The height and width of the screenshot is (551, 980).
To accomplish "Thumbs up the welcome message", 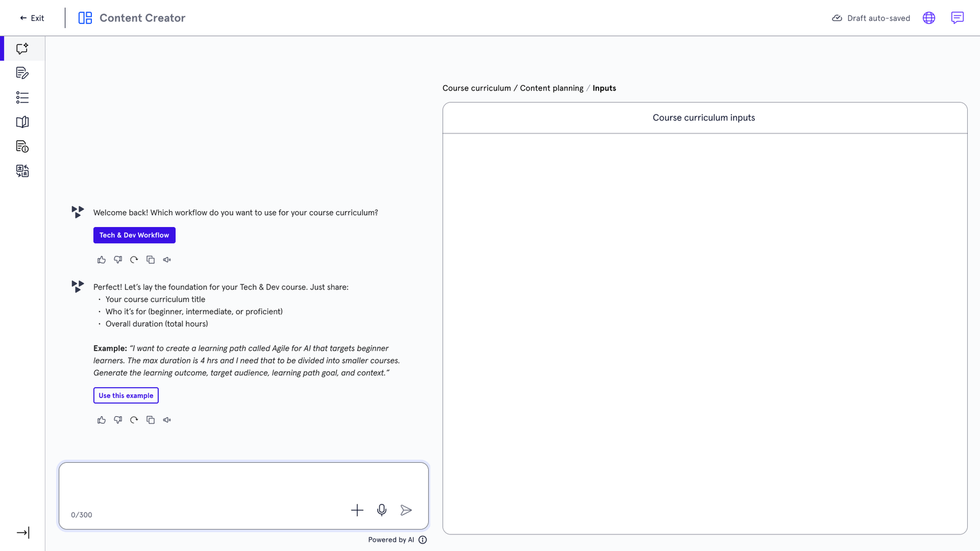I will (x=102, y=260).
